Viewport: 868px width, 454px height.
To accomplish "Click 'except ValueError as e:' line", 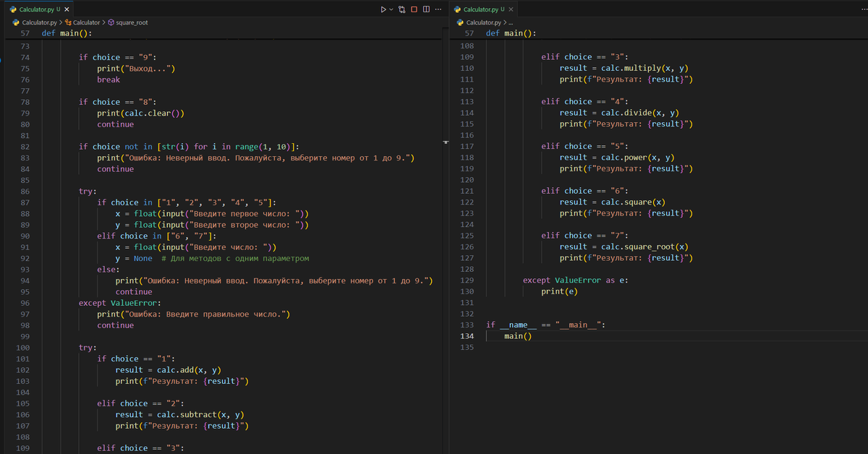I will [x=575, y=280].
